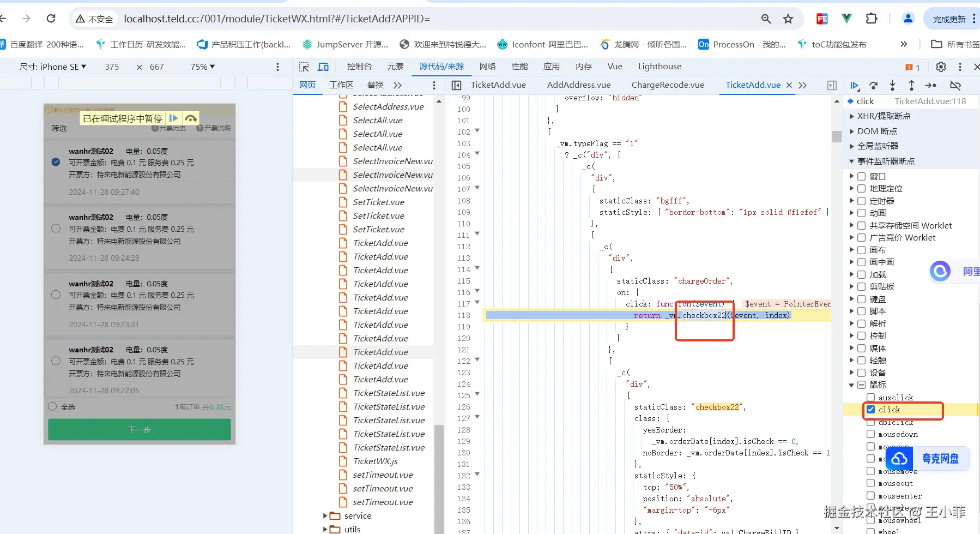The image size is (980, 534).
Task: Check the 键盘 event breakpoint category
Action: pyautogui.click(x=862, y=299)
